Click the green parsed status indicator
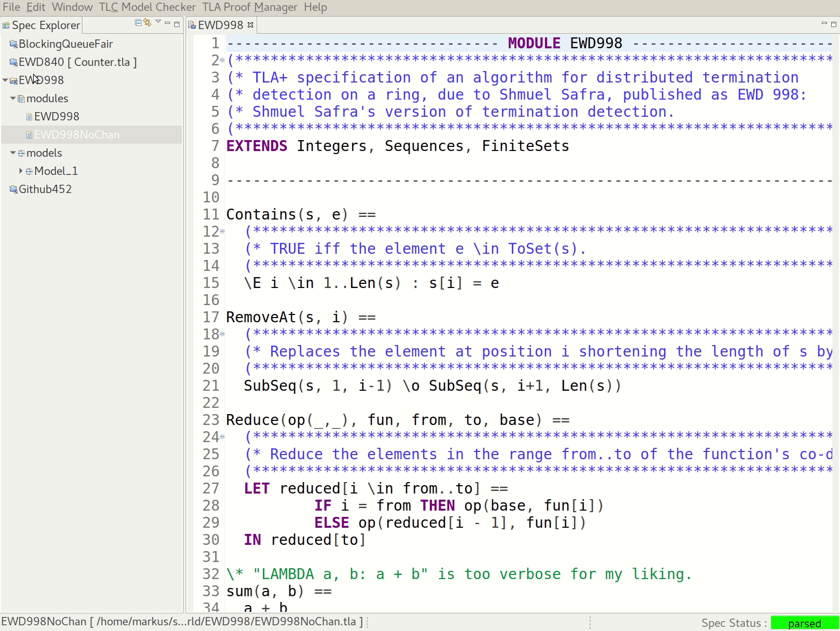This screenshot has width=840, height=631. [804, 623]
